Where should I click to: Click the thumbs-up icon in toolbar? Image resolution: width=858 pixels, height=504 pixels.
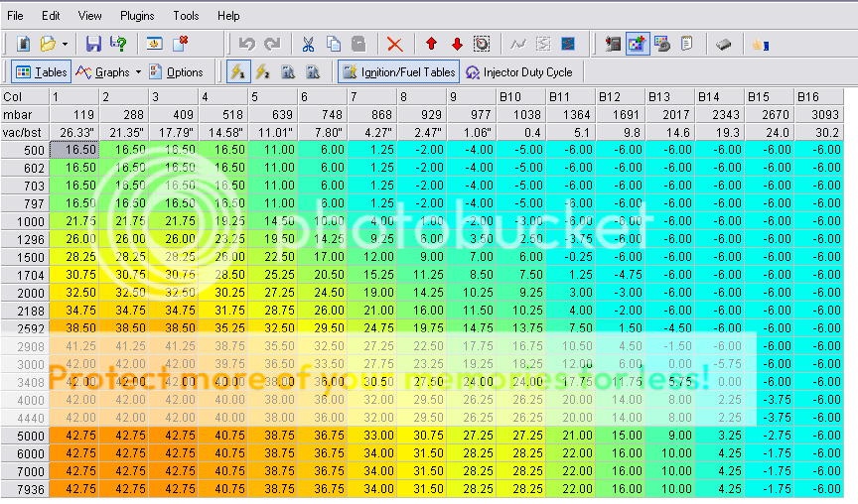tap(758, 44)
